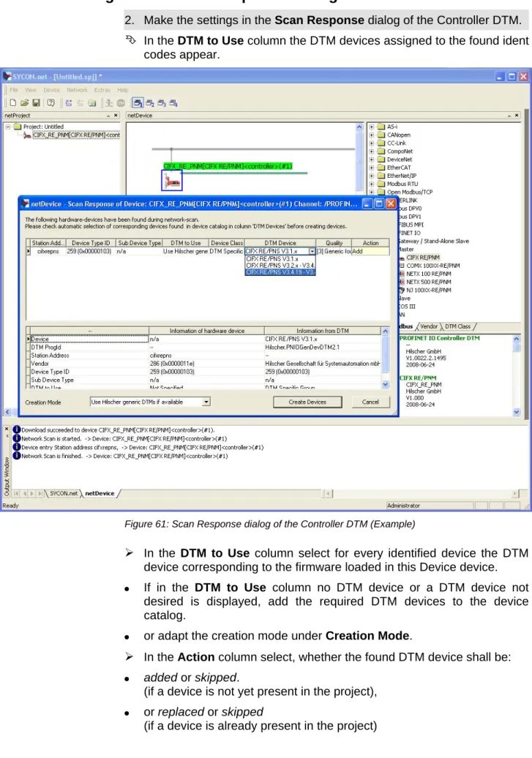Collapse the Project: Untitled tree node
This screenshot has width=532, height=758.
8,127
